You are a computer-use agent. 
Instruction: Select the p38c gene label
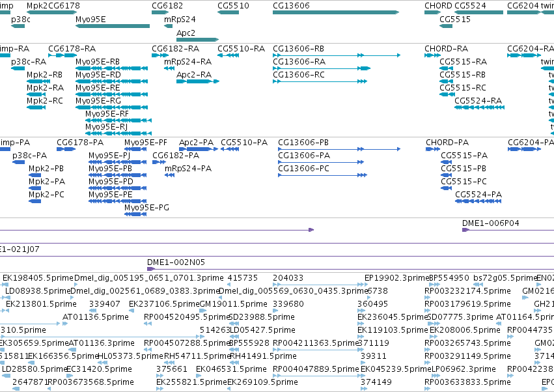point(20,20)
